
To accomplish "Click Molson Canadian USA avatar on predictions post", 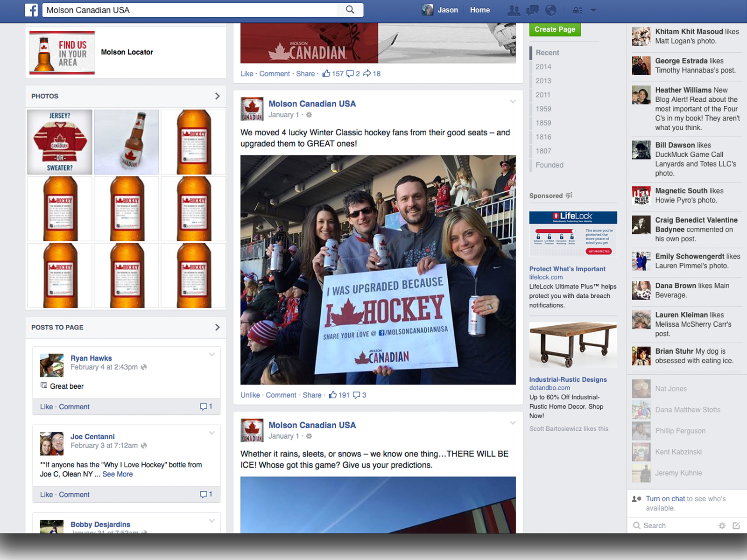I will pos(252,430).
